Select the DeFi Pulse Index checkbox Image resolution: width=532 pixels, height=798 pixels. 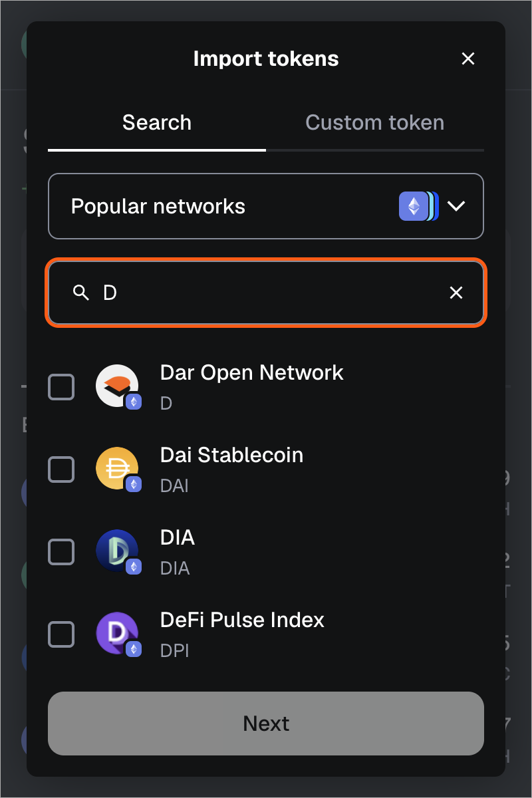(x=61, y=634)
